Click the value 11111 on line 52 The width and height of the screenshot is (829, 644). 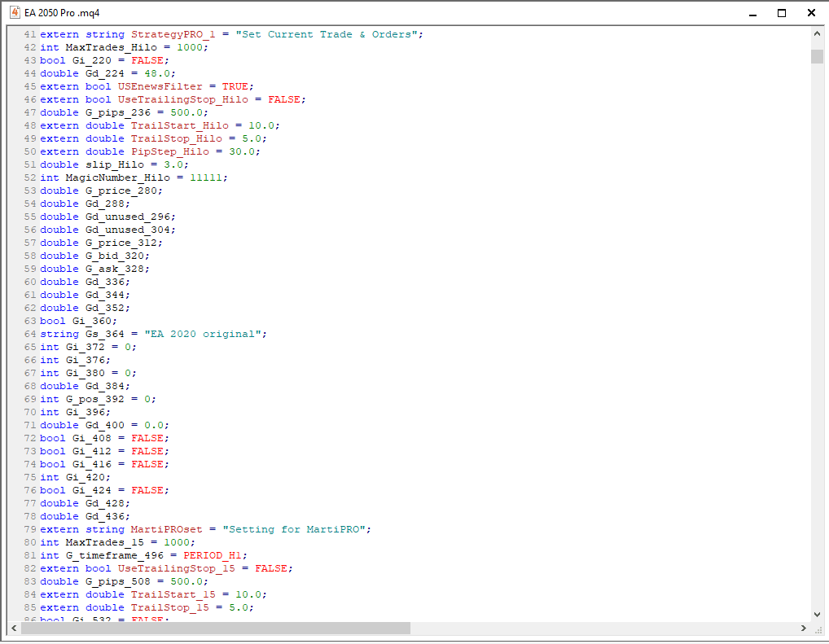click(206, 177)
